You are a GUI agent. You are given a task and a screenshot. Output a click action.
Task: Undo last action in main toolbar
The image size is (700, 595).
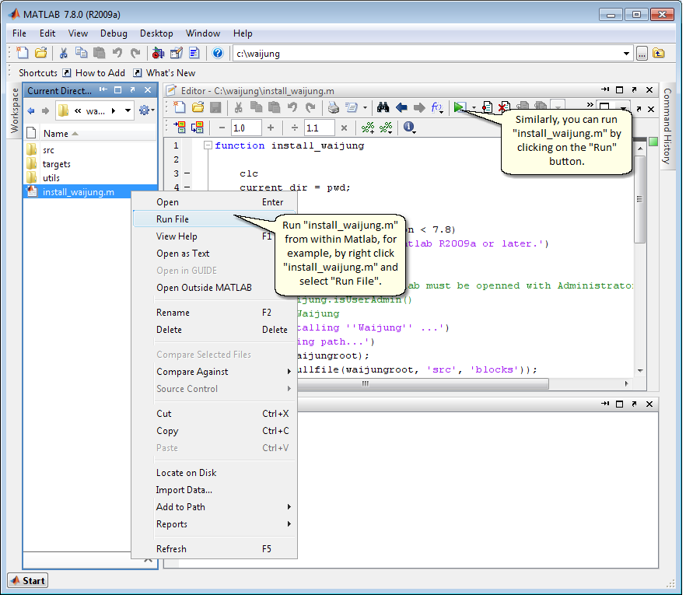tap(117, 53)
